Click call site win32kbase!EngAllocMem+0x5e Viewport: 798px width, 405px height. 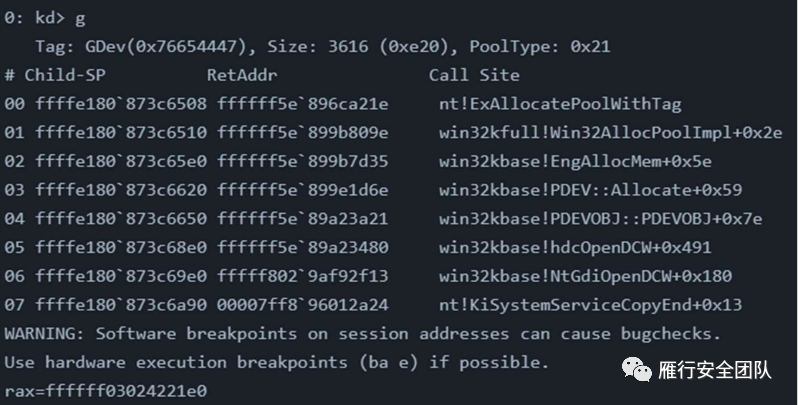coord(575,161)
